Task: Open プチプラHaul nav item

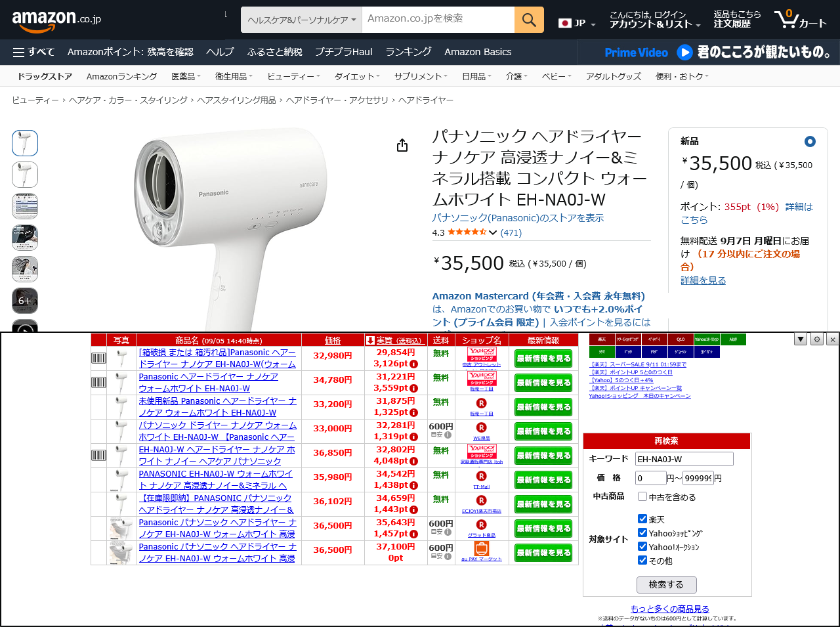Action: coord(343,52)
